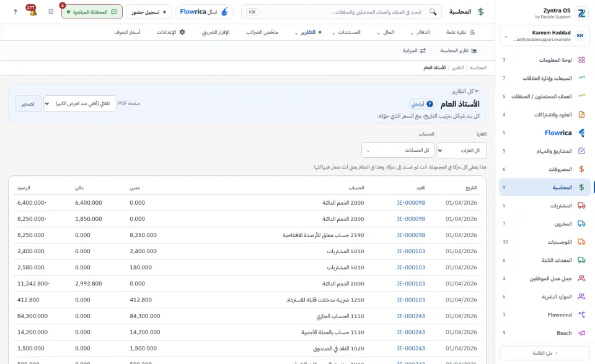
Task: Open notifications bell with 277 badge
Action: [33, 11]
